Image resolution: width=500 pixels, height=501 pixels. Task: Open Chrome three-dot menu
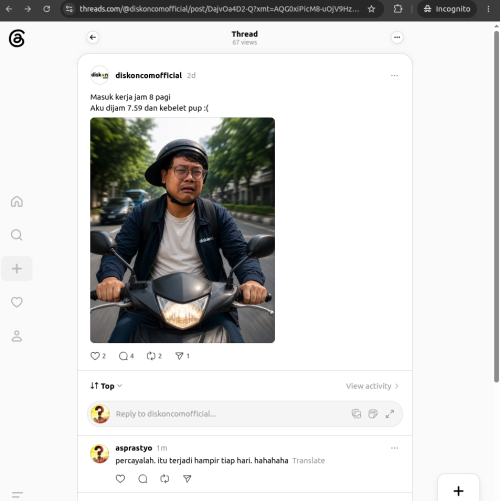[488, 9]
